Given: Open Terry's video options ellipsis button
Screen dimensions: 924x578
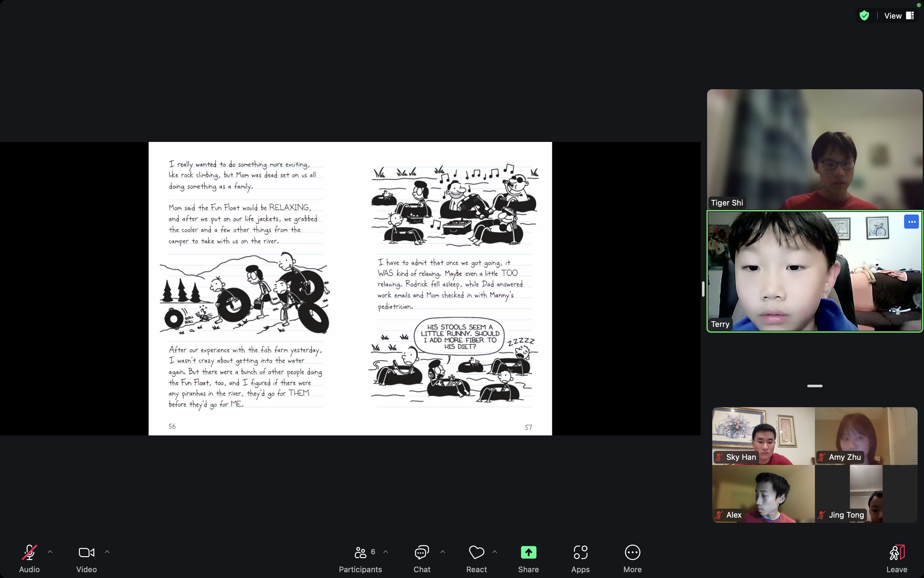Looking at the screenshot, I should 911,222.
